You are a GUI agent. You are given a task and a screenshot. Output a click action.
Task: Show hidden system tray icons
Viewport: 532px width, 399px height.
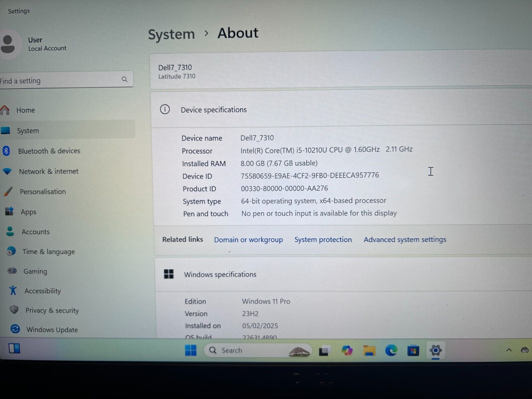point(509,350)
